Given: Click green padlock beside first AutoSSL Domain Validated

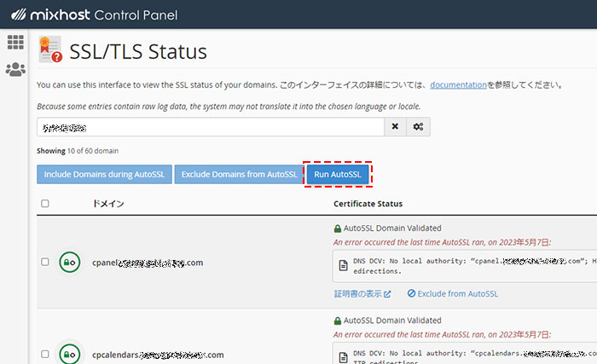Looking at the screenshot, I should 338,228.
